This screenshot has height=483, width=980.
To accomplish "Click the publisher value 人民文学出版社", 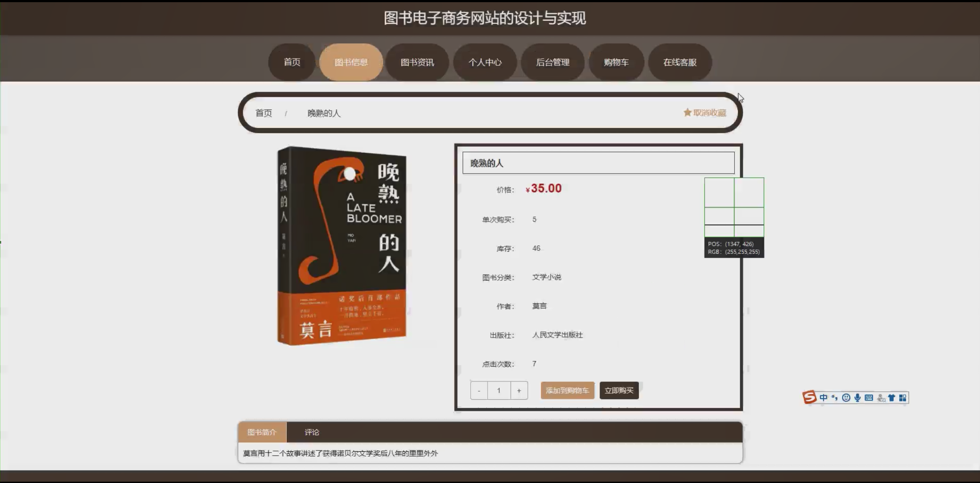I will pos(557,335).
